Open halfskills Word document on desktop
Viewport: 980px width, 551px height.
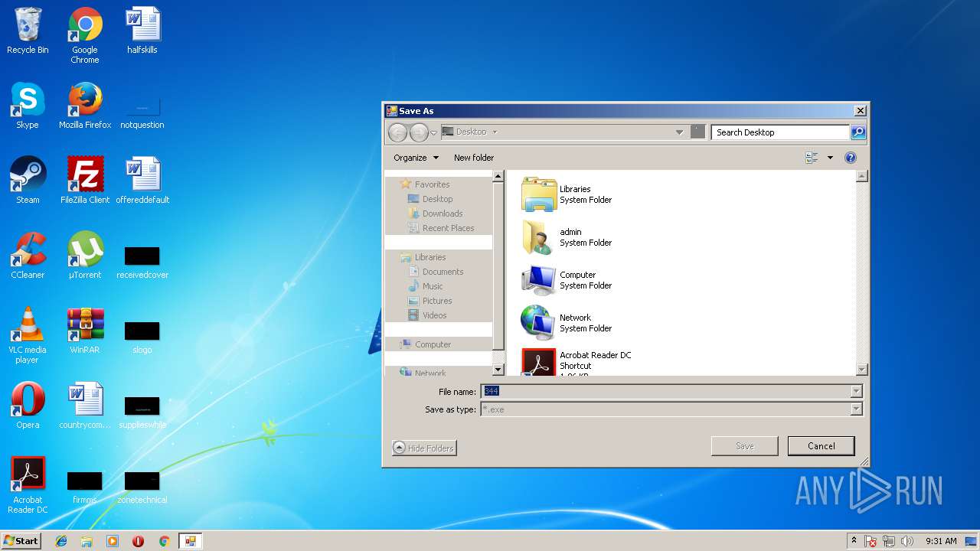[x=142, y=31]
